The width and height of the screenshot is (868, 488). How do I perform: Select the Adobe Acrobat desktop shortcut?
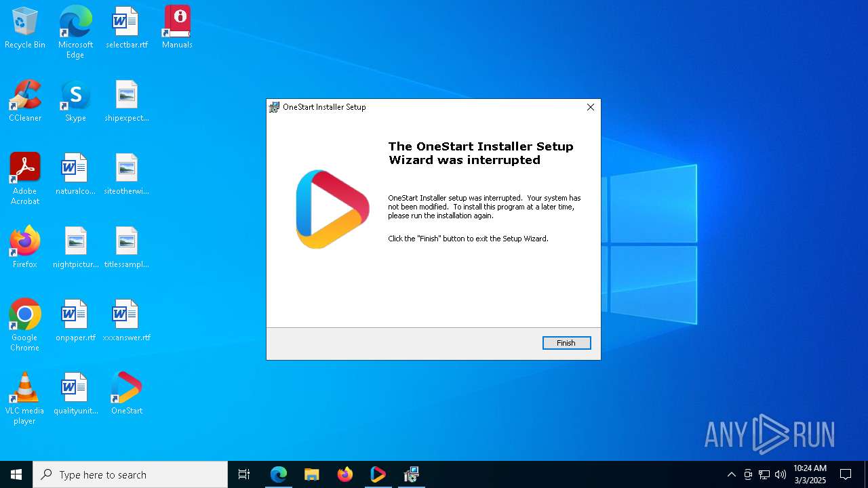(x=25, y=179)
